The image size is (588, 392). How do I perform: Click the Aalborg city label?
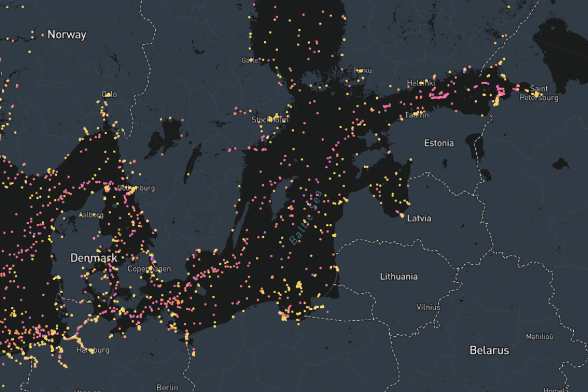pos(91,215)
